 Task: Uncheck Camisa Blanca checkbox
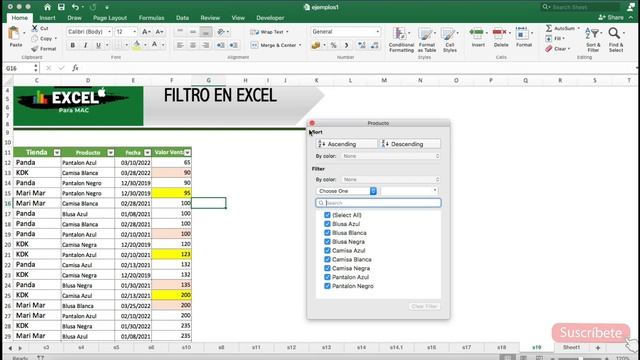[x=327, y=260]
